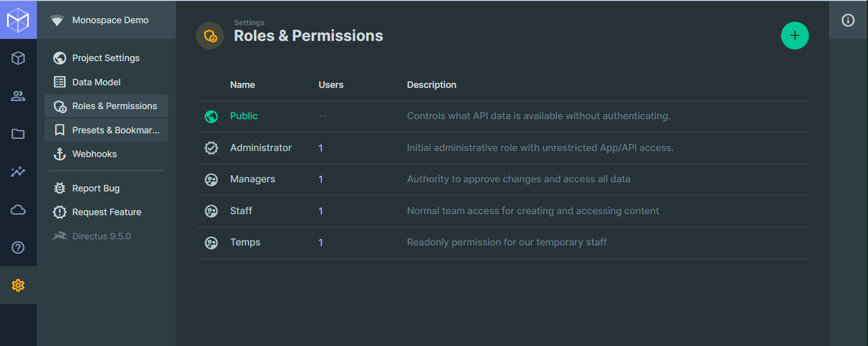
Task: Click the cloud icon in module bar
Action: [18, 210]
